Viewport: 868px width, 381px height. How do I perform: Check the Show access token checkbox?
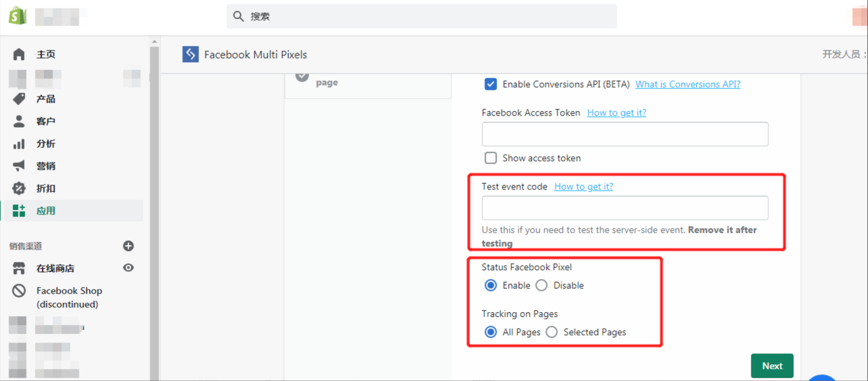(x=490, y=158)
